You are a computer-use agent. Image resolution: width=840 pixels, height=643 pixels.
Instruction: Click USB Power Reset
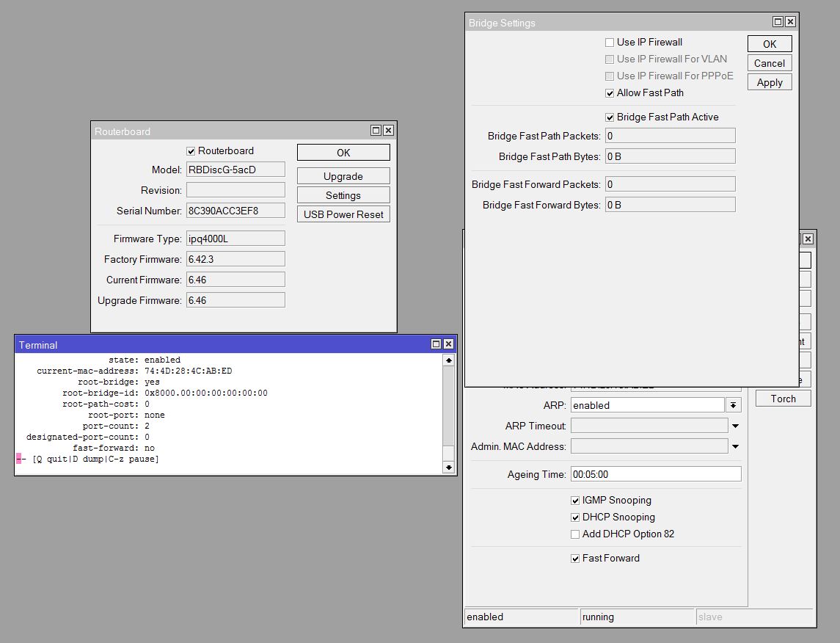pos(343,214)
